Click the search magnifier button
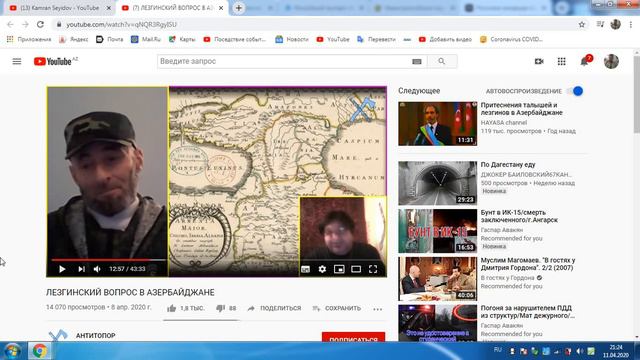The height and width of the screenshot is (360, 640). click(x=442, y=61)
